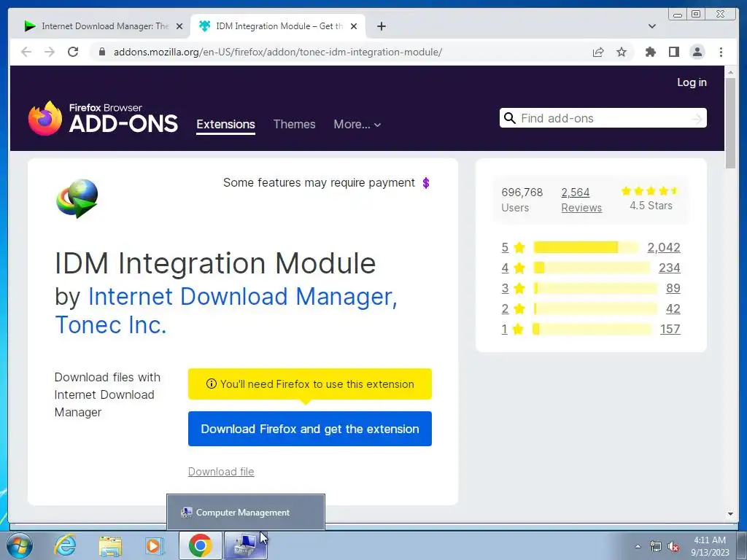Focus the Find add-ons search field
747x560 pixels.
(x=603, y=118)
